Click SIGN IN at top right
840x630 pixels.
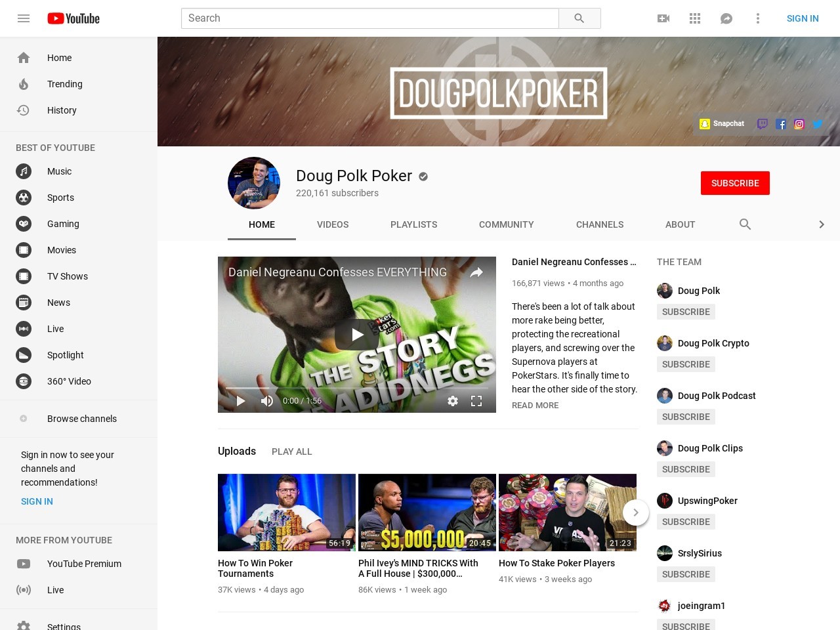tap(803, 18)
